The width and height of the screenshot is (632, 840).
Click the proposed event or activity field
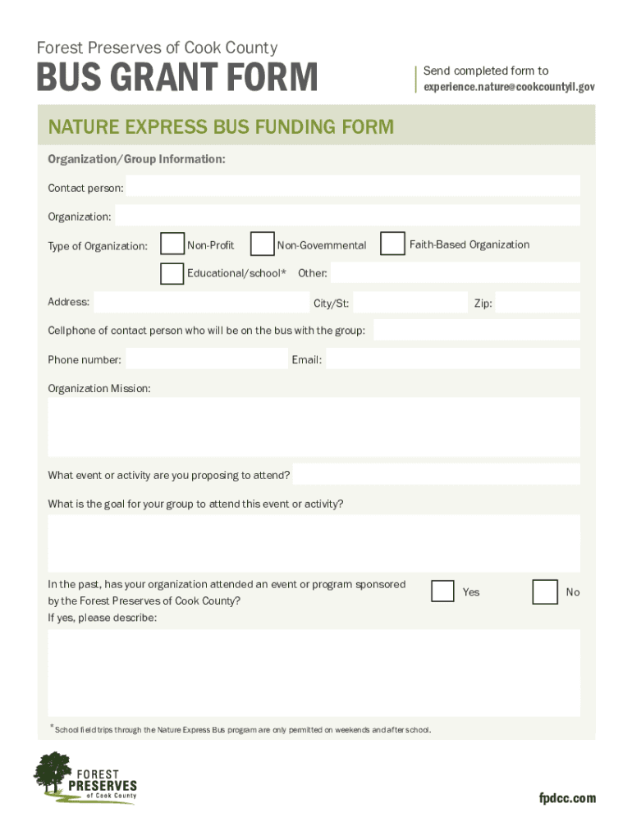437,475
